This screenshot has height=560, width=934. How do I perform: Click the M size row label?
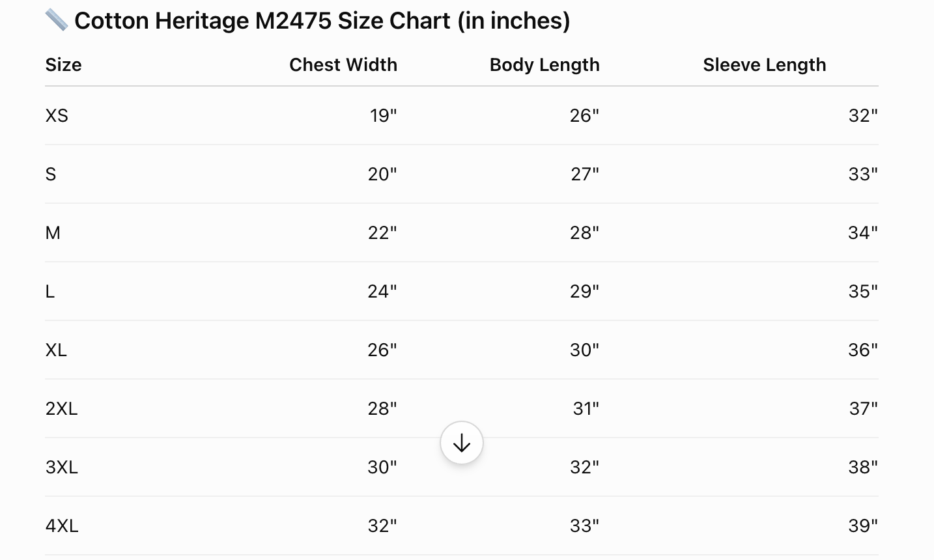[x=53, y=233]
